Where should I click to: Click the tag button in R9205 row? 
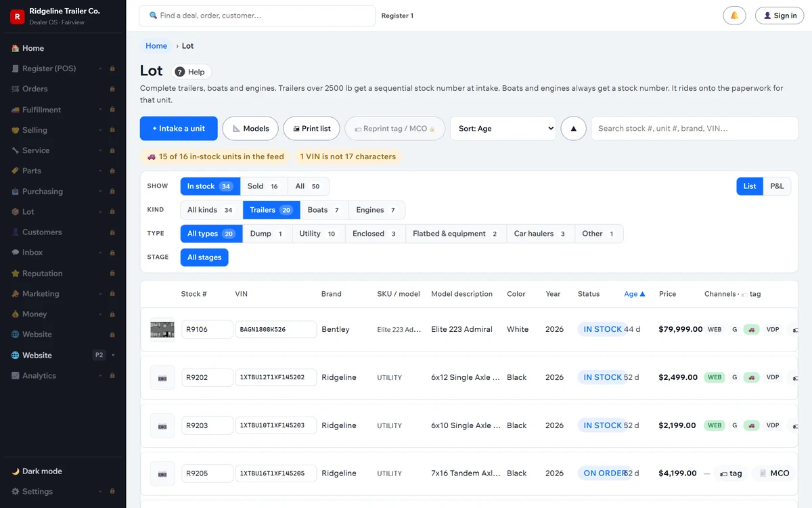729,473
